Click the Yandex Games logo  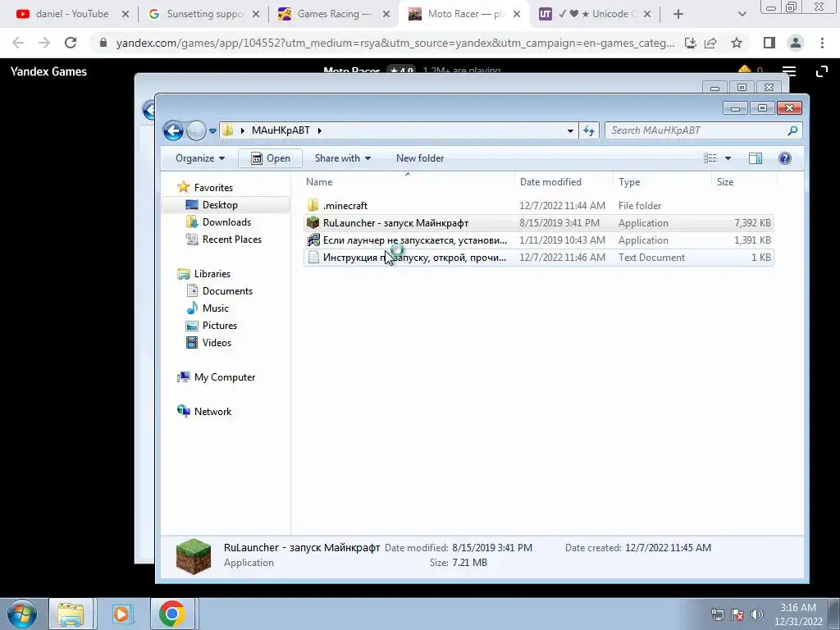point(48,71)
